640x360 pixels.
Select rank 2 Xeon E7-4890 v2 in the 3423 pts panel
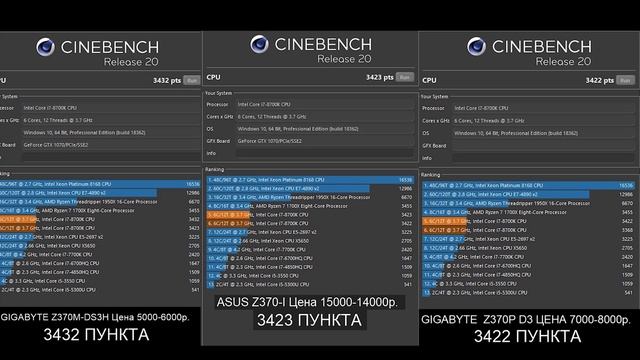310,189
